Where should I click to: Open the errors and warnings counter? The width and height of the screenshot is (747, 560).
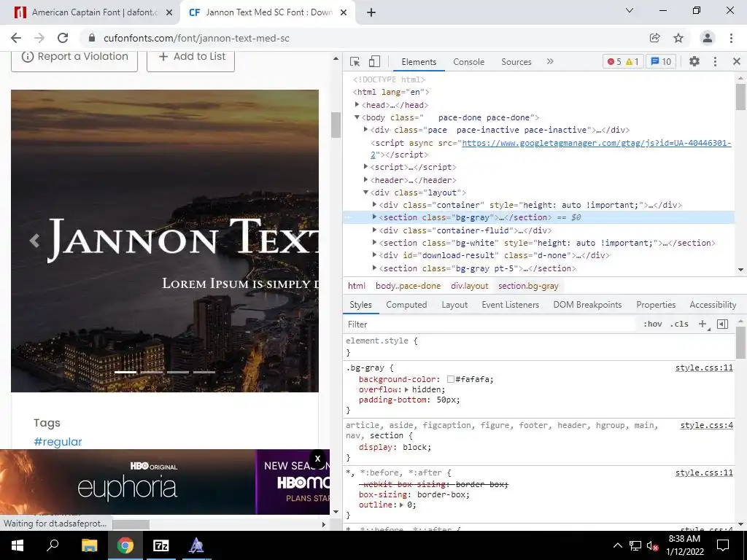tap(623, 61)
